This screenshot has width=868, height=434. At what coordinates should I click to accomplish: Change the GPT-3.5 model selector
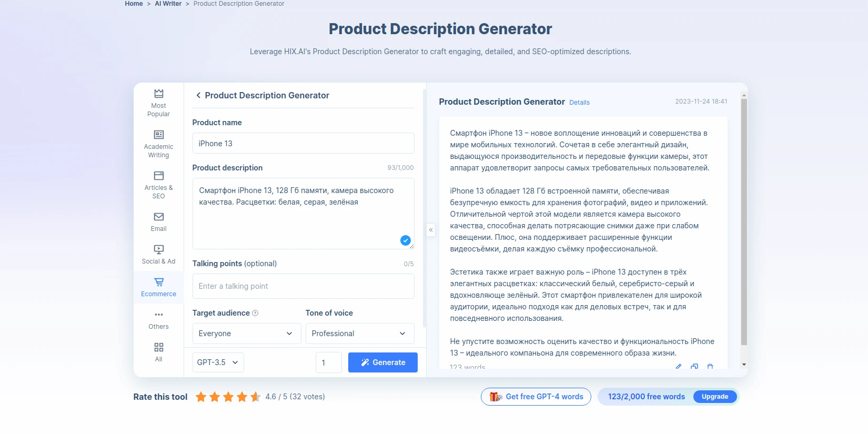pos(218,362)
